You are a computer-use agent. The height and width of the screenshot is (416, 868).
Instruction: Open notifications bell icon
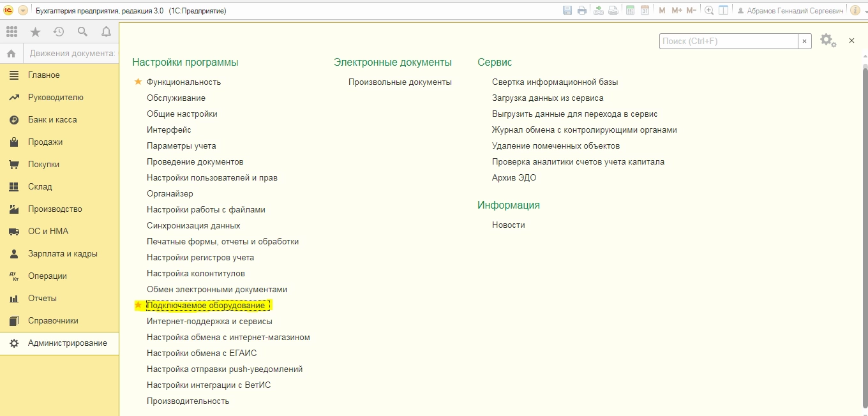[x=106, y=31]
